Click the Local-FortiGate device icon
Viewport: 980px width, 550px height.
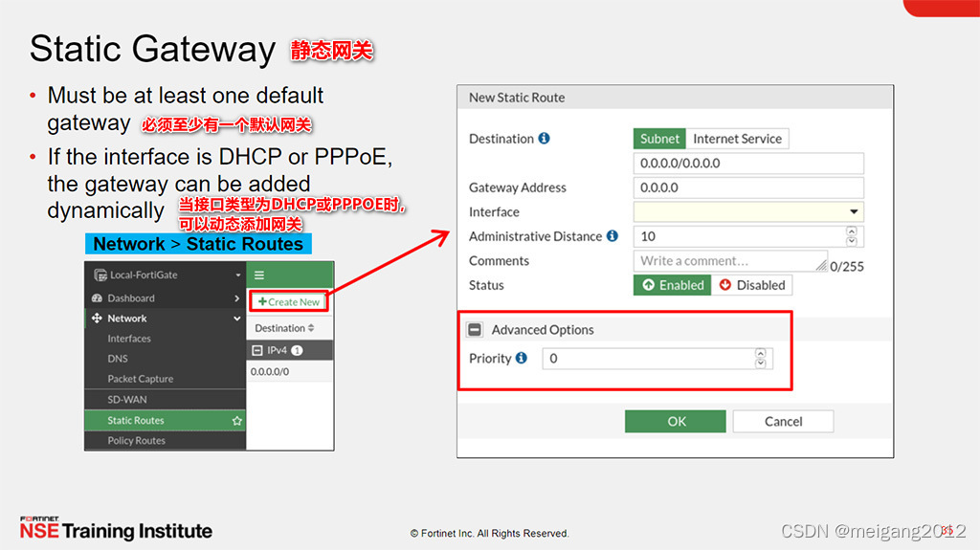[x=100, y=275]
